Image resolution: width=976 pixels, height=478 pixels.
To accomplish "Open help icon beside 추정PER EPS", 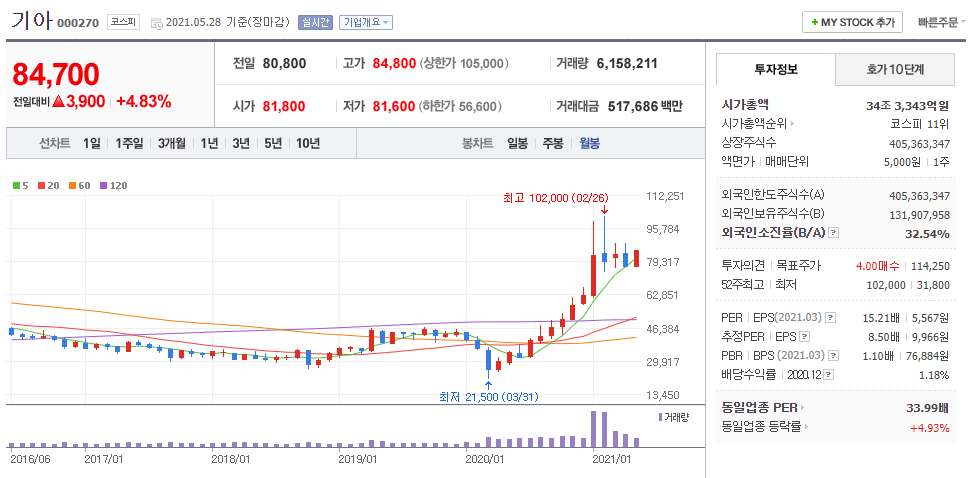I will 805,337.
